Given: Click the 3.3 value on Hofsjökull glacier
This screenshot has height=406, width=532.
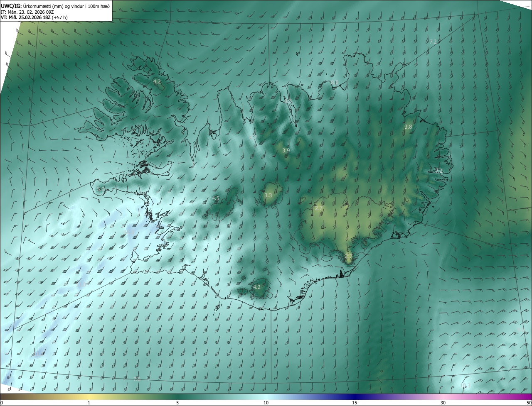Looking at the screenshot, I should click(268, 195).
